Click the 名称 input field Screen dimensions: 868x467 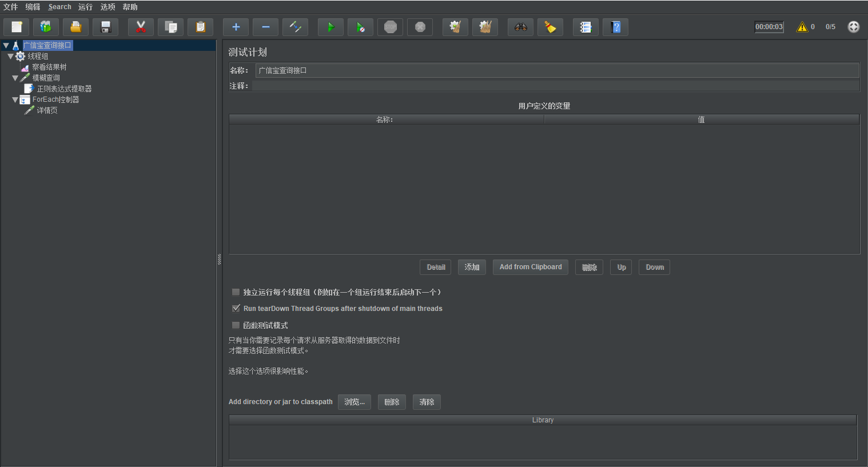point(557,70)
